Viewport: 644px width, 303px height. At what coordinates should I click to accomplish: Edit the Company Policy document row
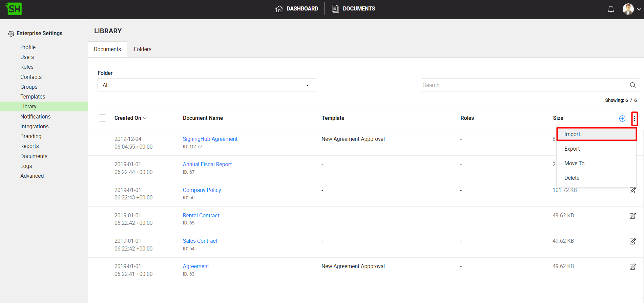click(x=632, y=190)
